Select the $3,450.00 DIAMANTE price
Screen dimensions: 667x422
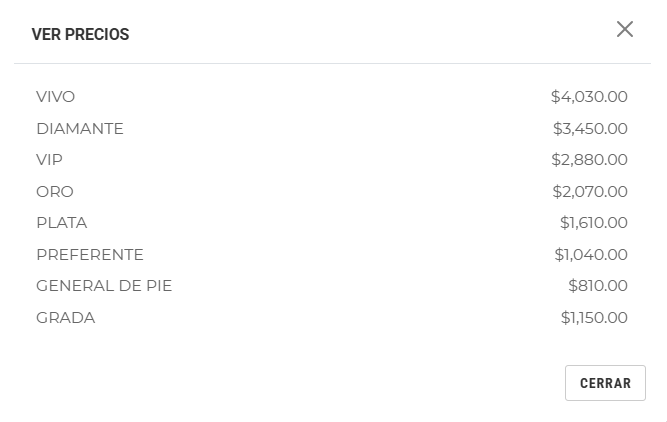tap(590, 129)
